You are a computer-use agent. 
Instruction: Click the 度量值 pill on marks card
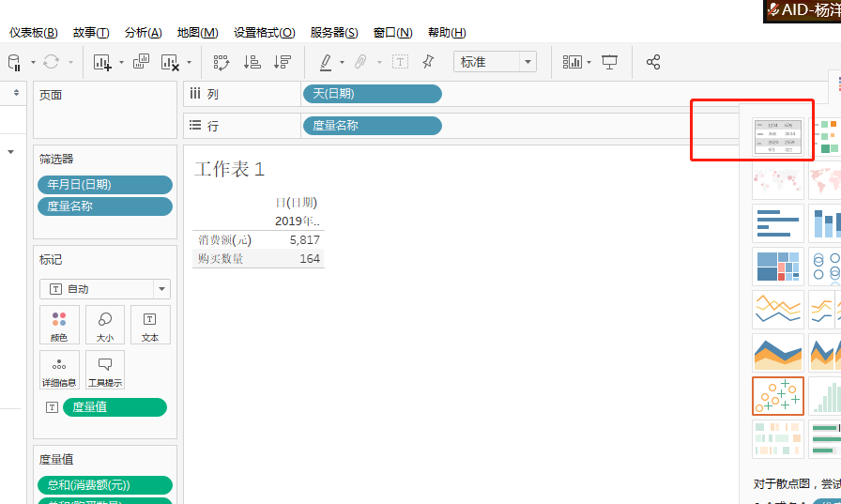point(115,407)
